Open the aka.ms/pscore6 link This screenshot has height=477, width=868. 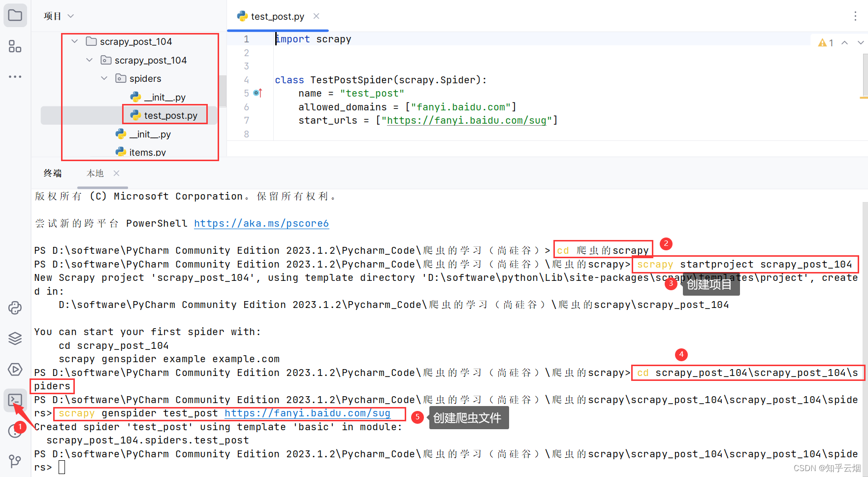click(x=261, y=223)
